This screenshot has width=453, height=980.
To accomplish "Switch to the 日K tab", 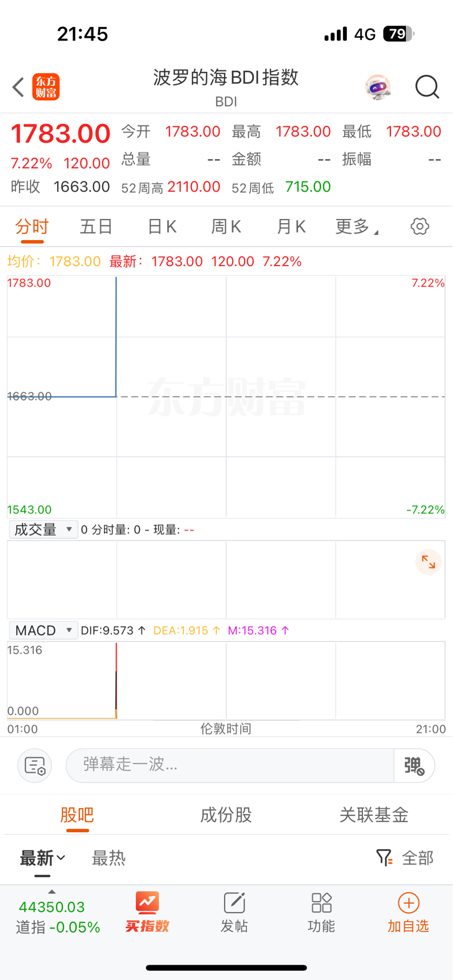I will point(162,227).
